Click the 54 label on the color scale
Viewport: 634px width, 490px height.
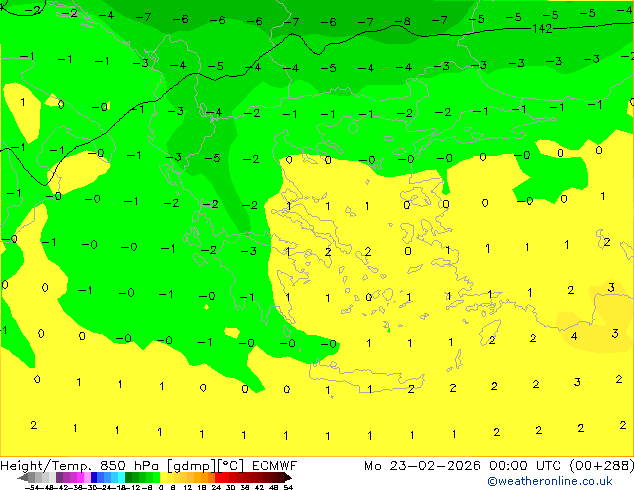(x=288, y=487)
